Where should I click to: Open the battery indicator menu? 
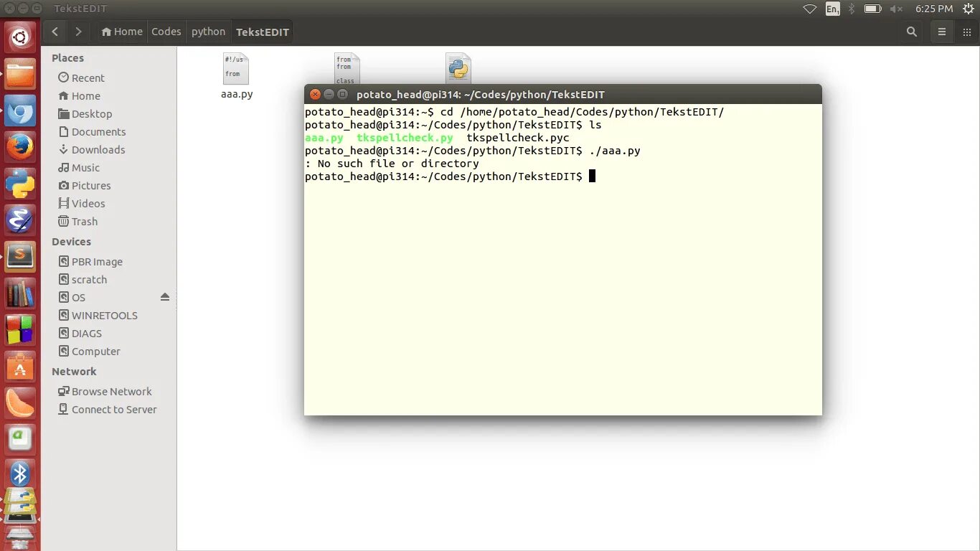tap(872, 9)
